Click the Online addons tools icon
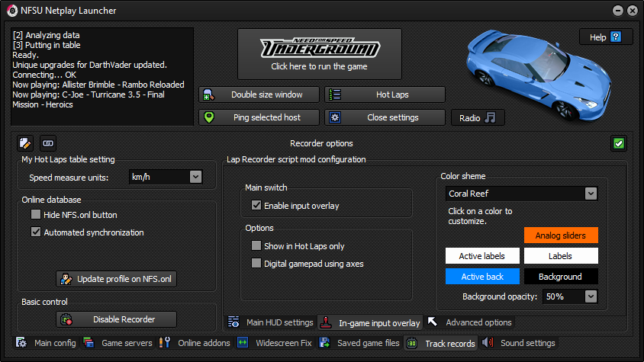Image resolution: width=644 pixels, height=362 pixels. tap(165, 343)
